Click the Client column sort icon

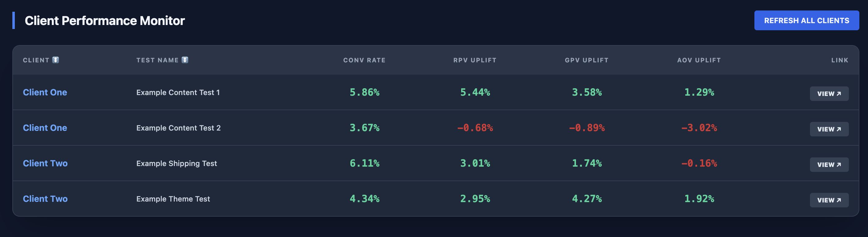(x=56, y=60)
